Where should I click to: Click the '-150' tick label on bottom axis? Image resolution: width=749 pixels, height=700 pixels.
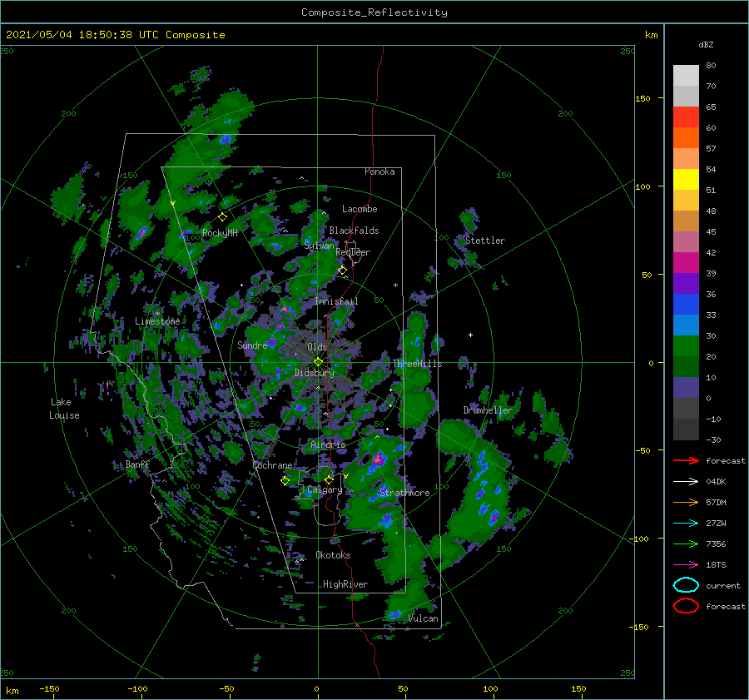click(x=49, y=688)
